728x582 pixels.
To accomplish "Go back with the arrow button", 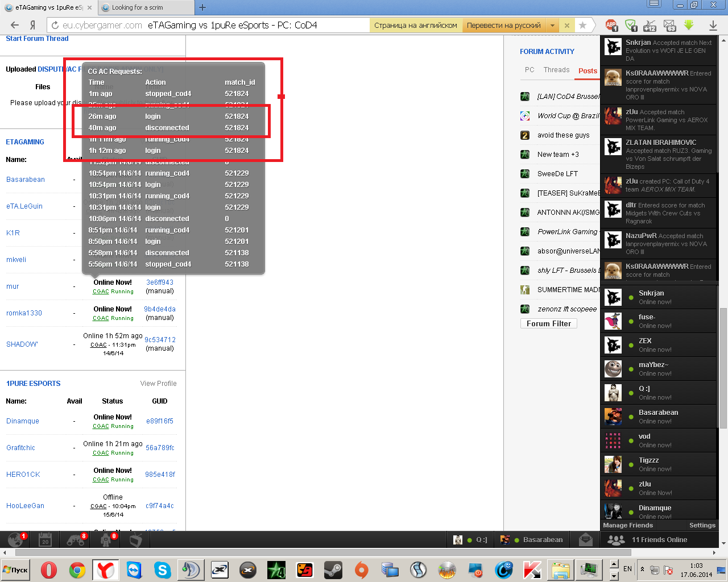I will [x=15, y=25].
